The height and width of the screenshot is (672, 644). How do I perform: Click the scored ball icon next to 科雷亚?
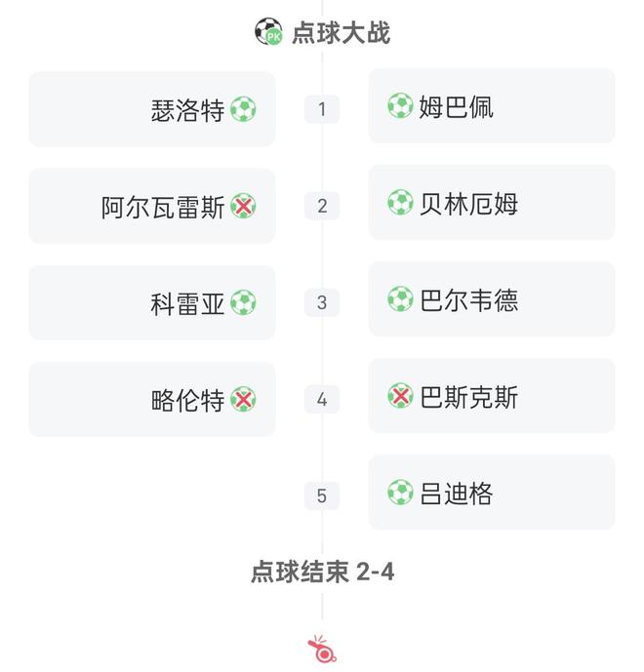[x=243, y=303]
